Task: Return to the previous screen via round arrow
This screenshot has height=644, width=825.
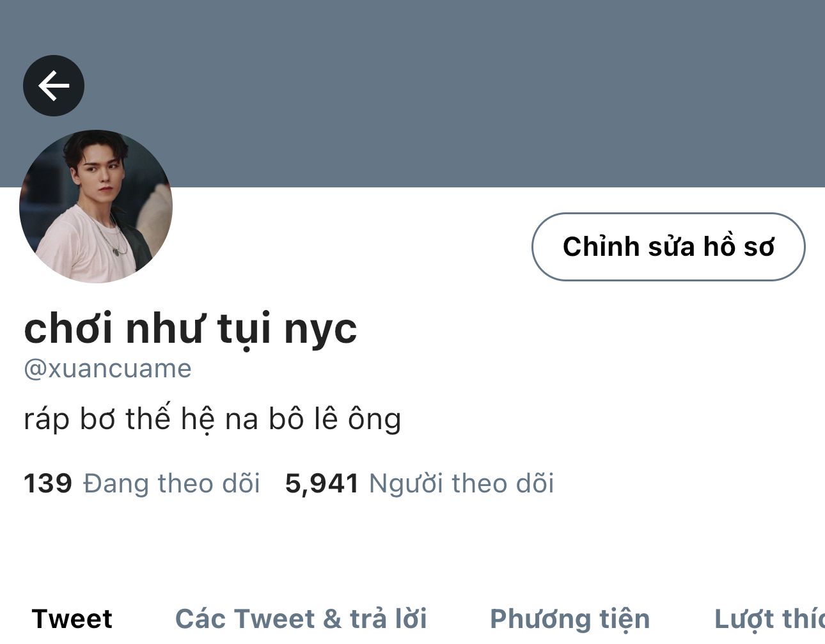Action: coord(54,86)
